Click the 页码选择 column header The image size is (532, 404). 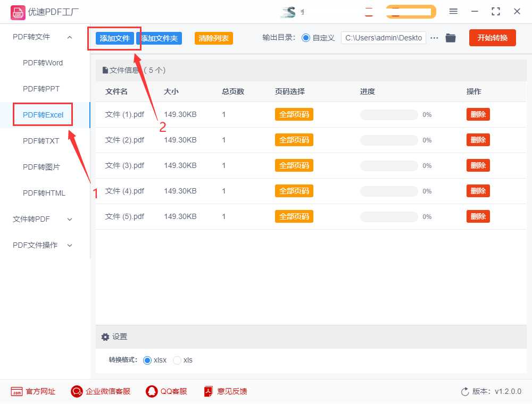(290, 91)
